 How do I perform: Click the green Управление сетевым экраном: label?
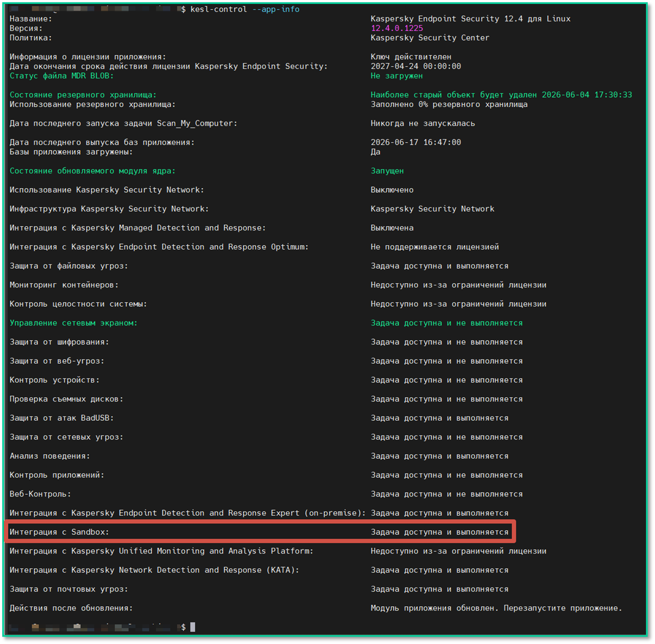pos(73,323)
